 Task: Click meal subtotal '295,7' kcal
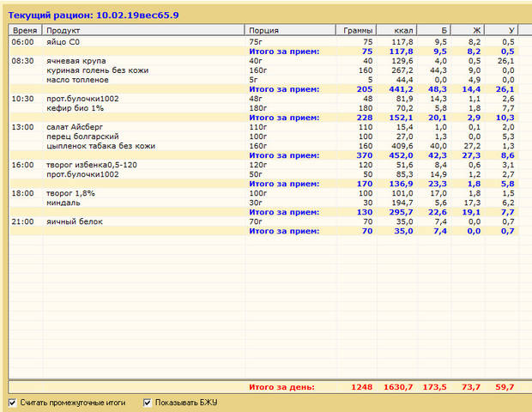pos(401,212)
